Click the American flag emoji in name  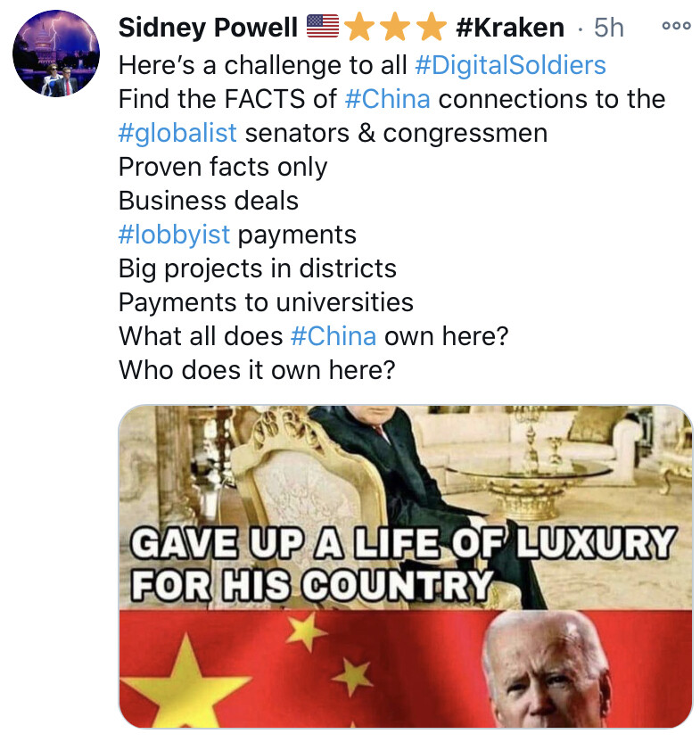323,27
